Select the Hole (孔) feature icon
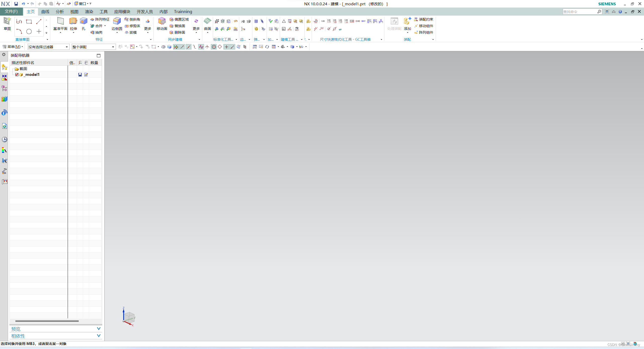The height and width of the screenshot is (349, 644). pos(84,21)
